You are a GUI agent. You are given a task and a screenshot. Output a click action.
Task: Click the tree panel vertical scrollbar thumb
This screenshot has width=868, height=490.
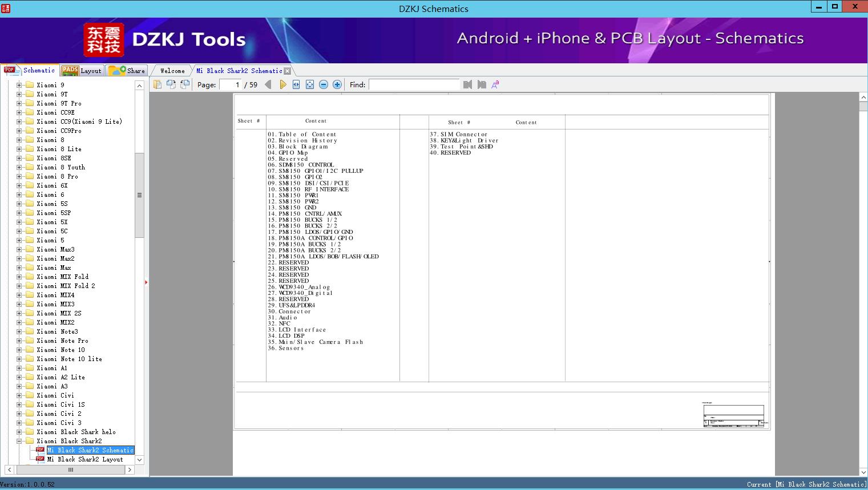[139, 195]
